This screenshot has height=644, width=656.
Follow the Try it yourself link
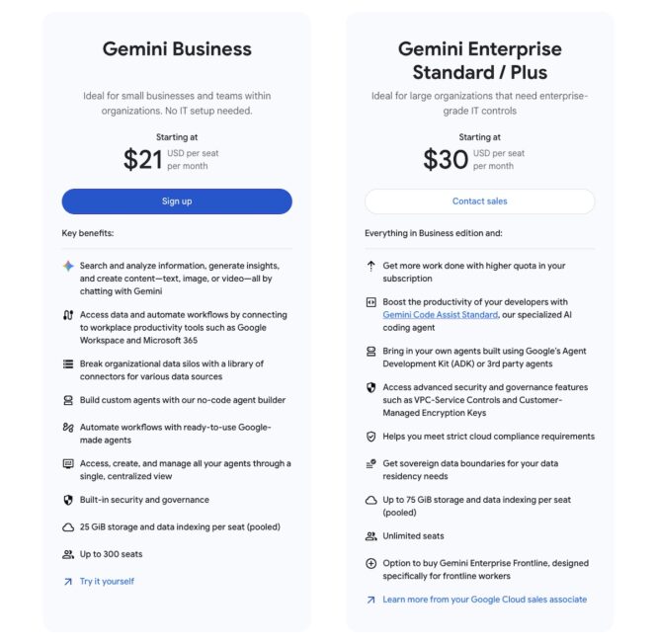[x=107, y=581]
